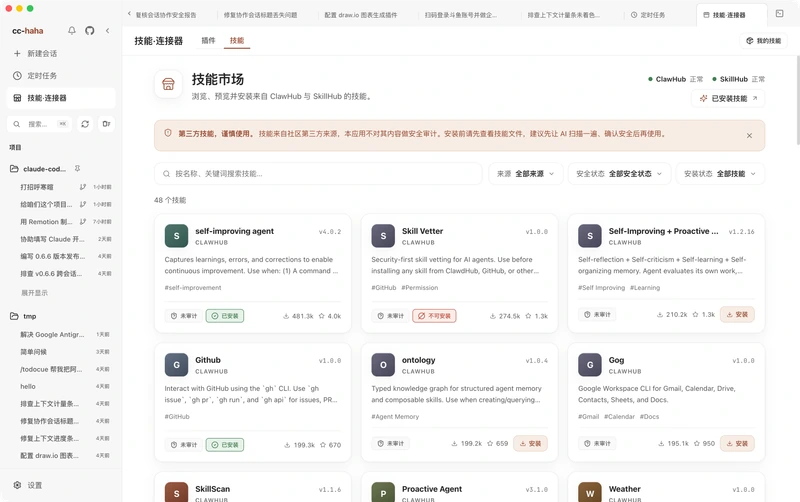Click the sidebar 搜索 search box
800x502 pixels.
click(39, 124)
